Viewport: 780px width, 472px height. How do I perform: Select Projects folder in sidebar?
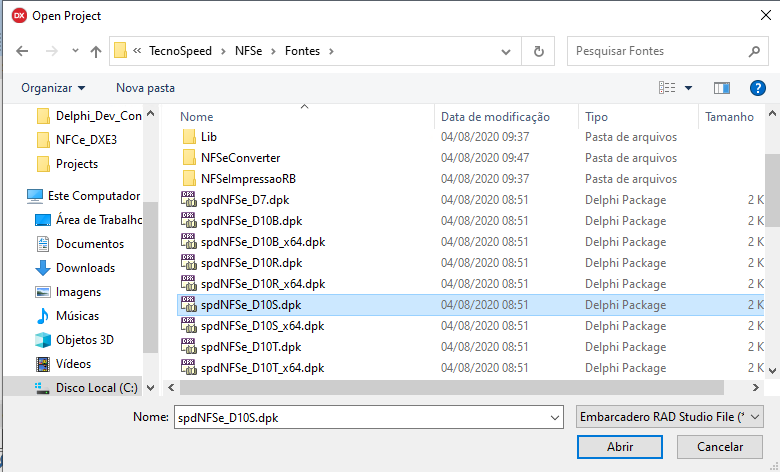click(68, 164)
